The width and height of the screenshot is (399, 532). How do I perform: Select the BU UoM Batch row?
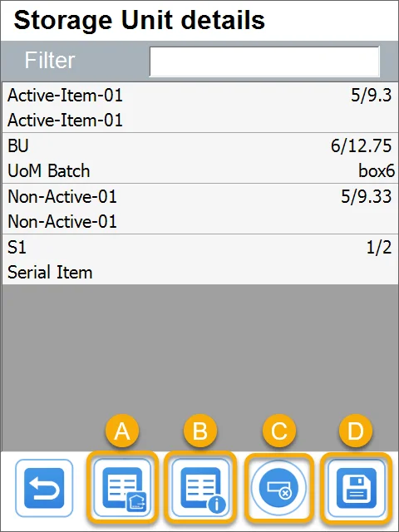200,158
